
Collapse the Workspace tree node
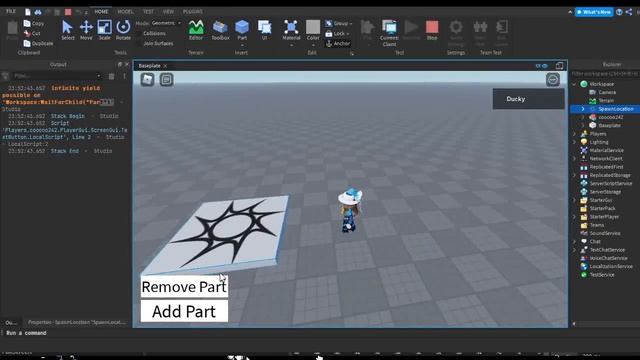(x=574, y=84)
